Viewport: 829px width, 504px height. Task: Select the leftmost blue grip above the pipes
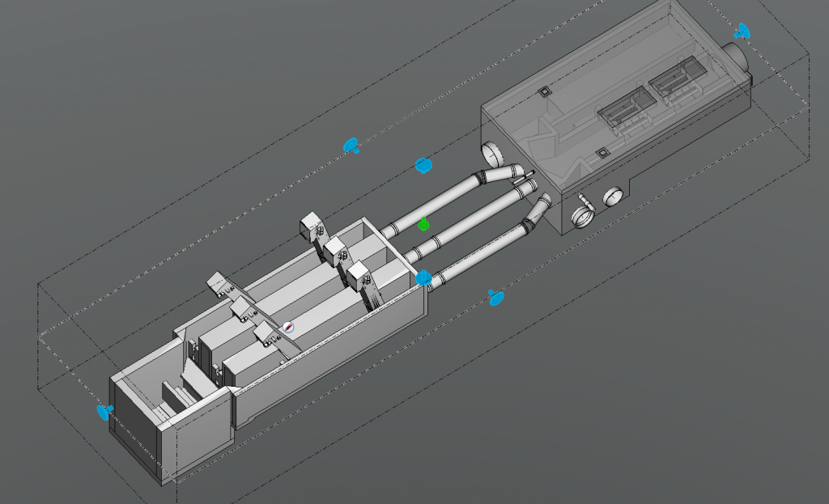coord(351,146)
